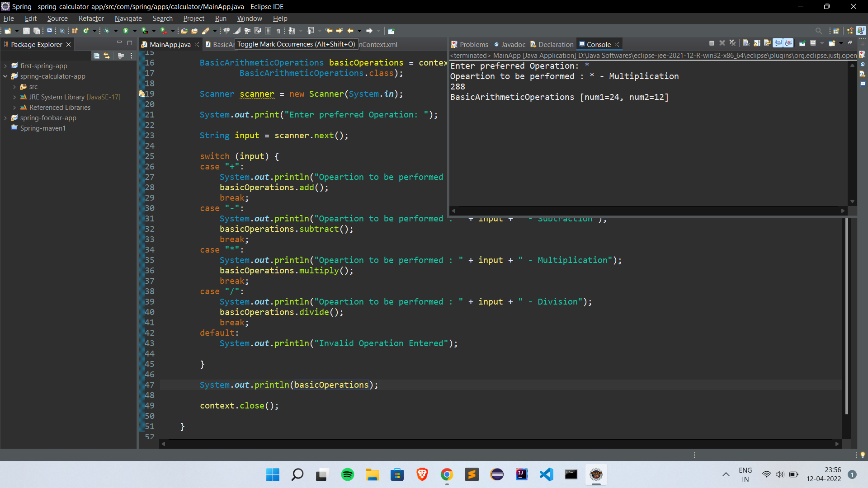Click the Windows Start button
The height and width of the screenshot is (488, 868).
point(273,474)
